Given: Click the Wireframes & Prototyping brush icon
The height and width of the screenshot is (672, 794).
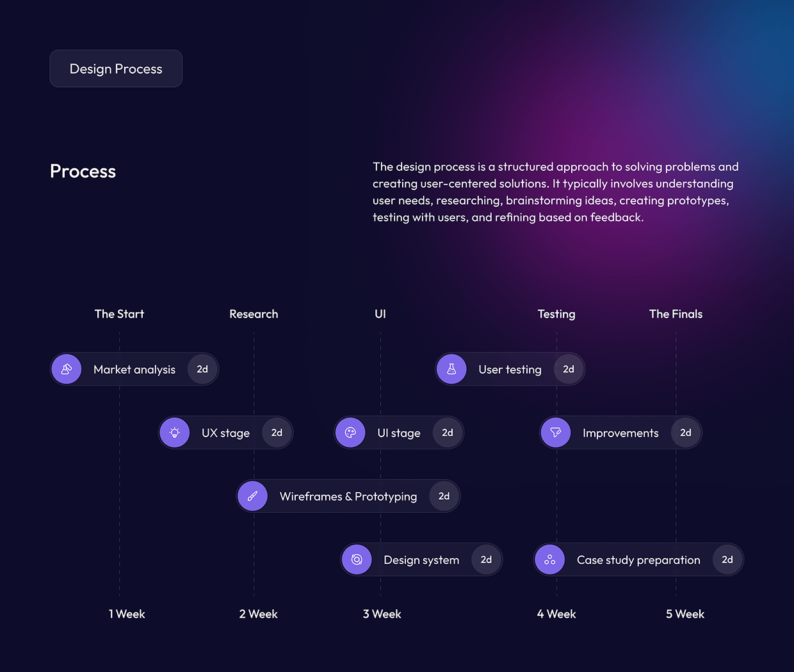Looking at the screenshot, I should click(x=252, y=496).
